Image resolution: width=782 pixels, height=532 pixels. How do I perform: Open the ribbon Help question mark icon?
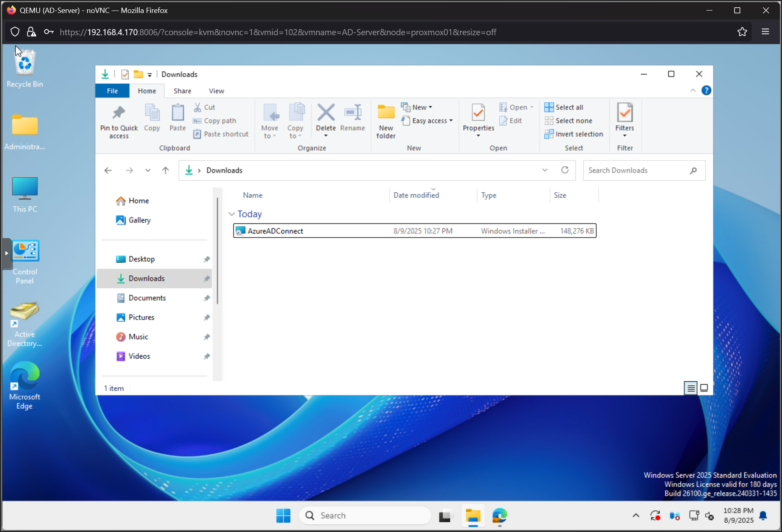[x=706, y=91]
